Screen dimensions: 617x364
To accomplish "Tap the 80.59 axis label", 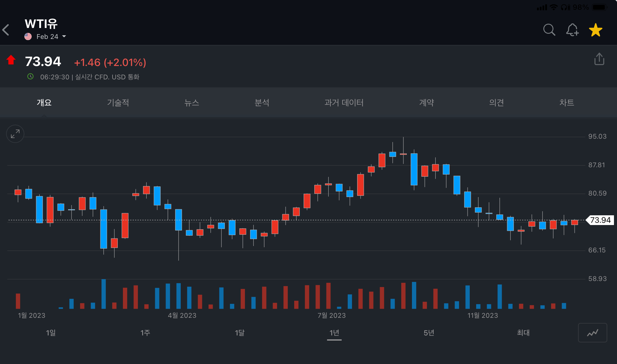I will 597,193.
